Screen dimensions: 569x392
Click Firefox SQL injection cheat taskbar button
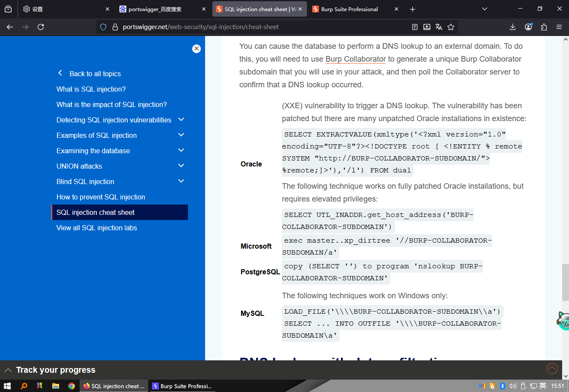point(114,386)
